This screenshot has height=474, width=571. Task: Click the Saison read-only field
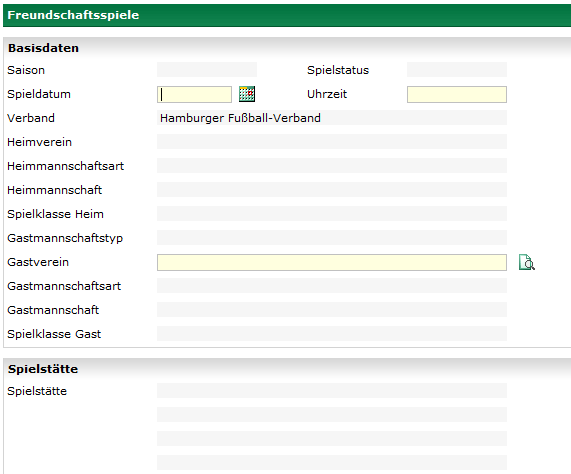coord(207,70)
